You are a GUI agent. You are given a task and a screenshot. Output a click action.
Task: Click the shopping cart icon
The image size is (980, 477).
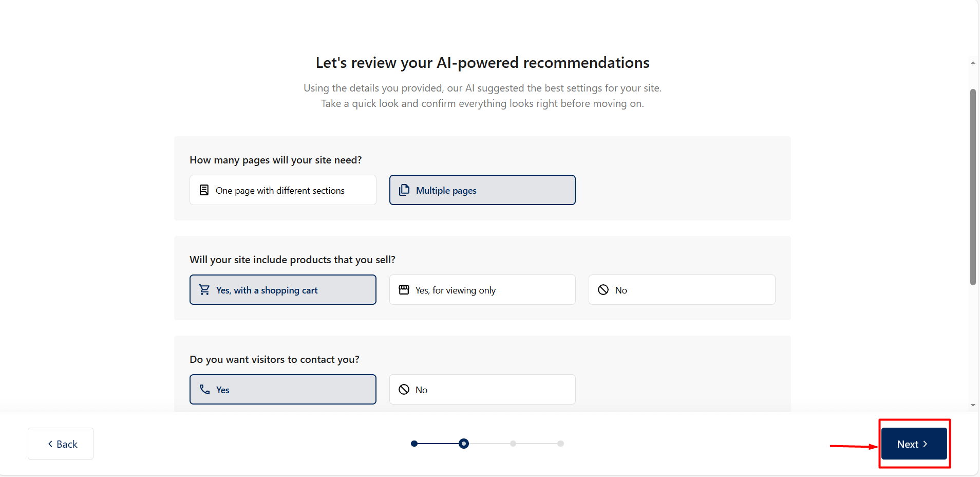(204, 290)
